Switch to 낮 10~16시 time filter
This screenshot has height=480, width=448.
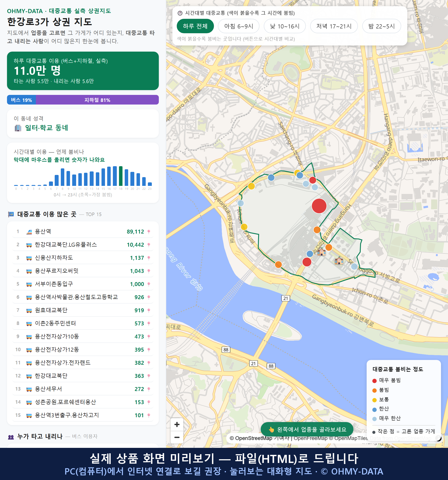(x=285, y=26)
